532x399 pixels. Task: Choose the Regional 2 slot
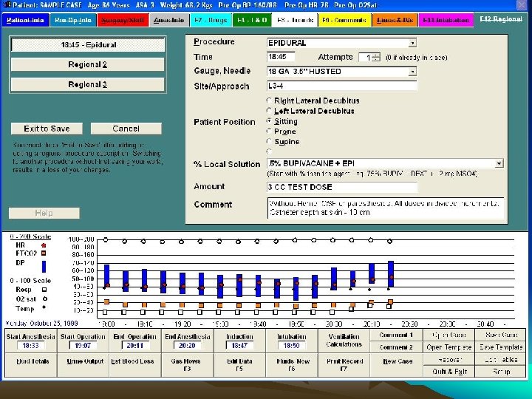click(88, 64)
